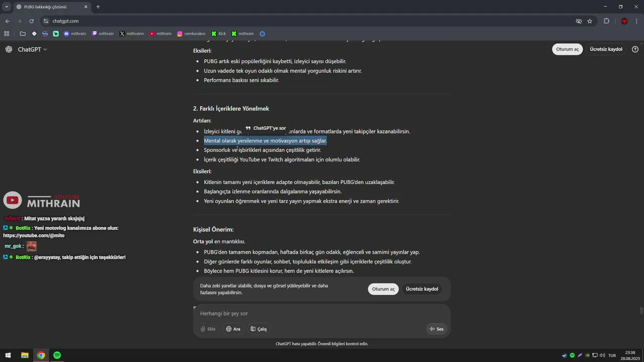
Task: Open Spotify from the taskbar
Action: click(57, 355)
